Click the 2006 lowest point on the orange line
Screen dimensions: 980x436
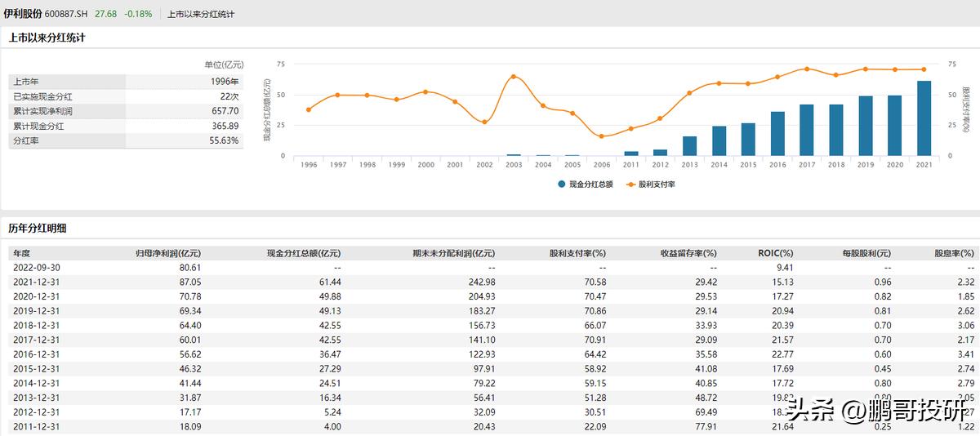pos(602,136)
